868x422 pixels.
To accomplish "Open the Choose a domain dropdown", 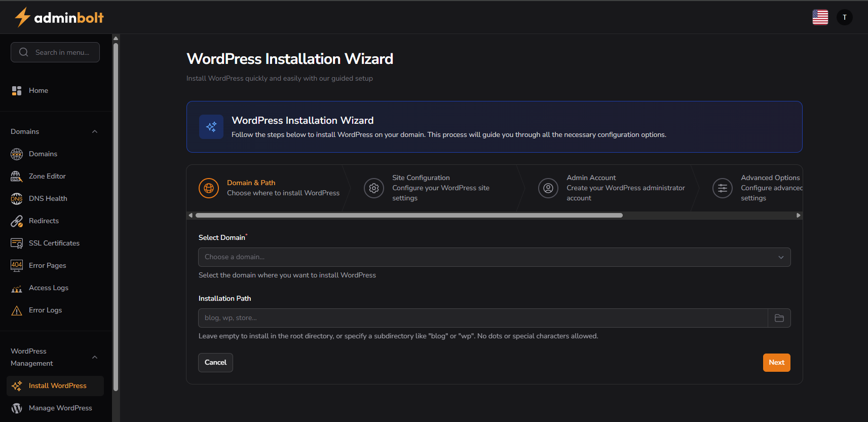I will click(x=495, y=257).
